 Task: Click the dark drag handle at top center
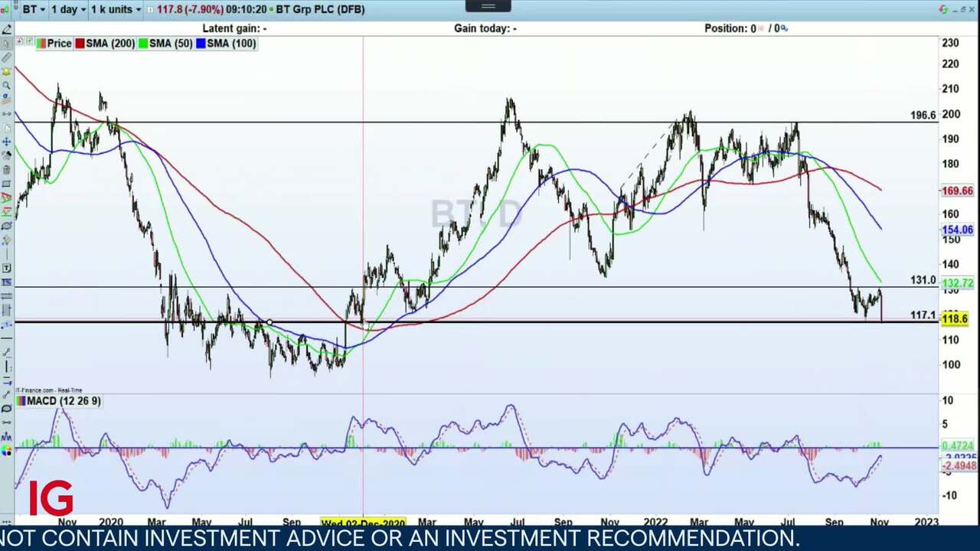(488, 6)
